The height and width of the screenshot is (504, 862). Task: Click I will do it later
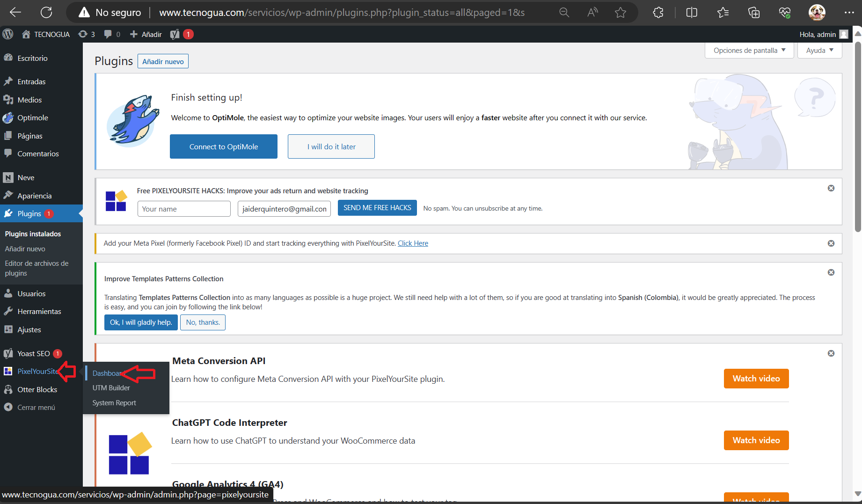click(x=331, y=146)
